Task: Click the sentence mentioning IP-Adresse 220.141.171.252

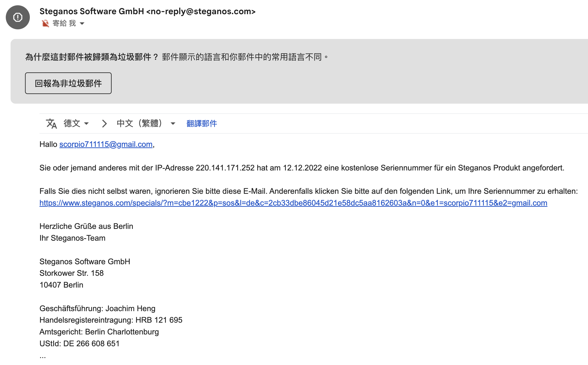Action: pyautogui.click(x=302, y=168)
